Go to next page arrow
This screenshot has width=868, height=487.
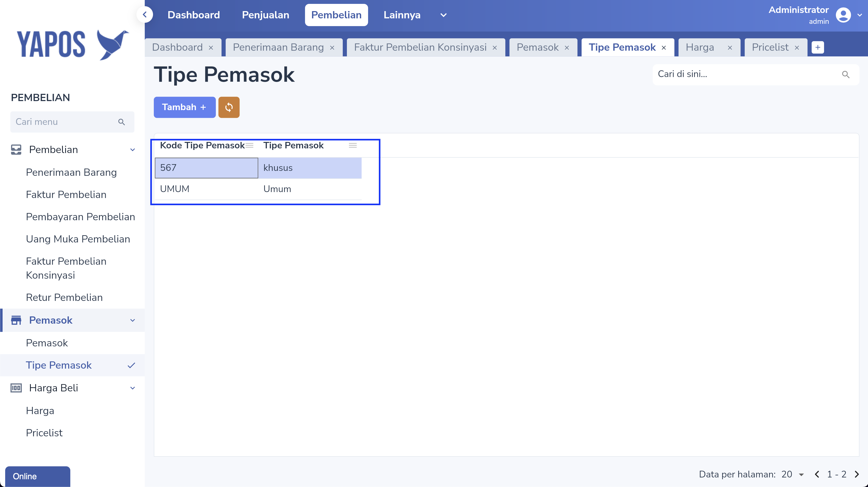pyautogui.click(x=857, y=474)
